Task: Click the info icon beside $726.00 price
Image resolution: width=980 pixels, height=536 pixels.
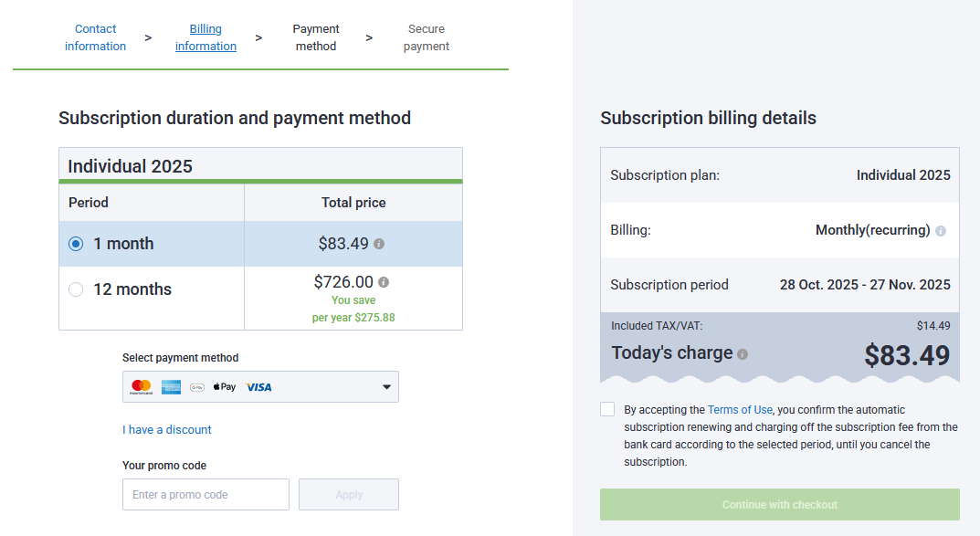Action: click(x=384, y=282)
